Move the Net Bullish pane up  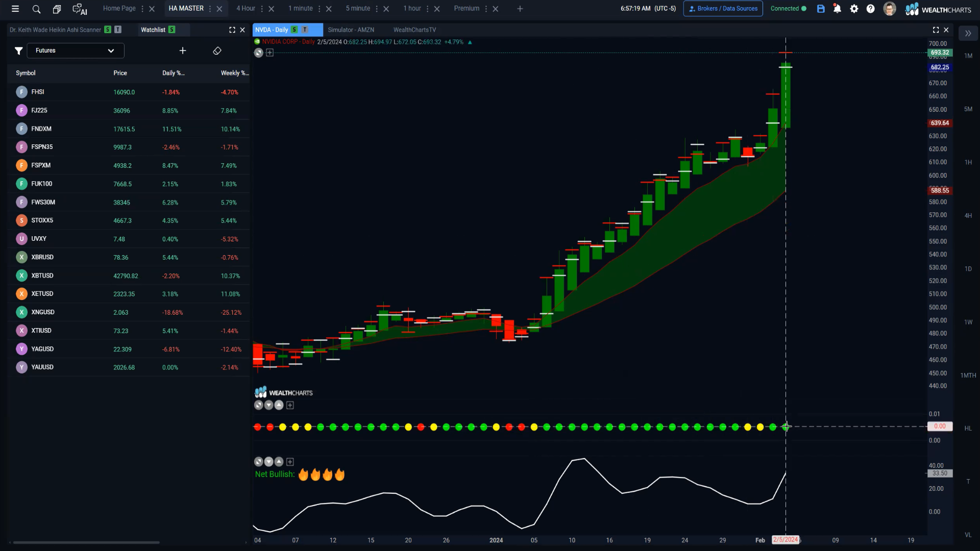click(279, 462)
